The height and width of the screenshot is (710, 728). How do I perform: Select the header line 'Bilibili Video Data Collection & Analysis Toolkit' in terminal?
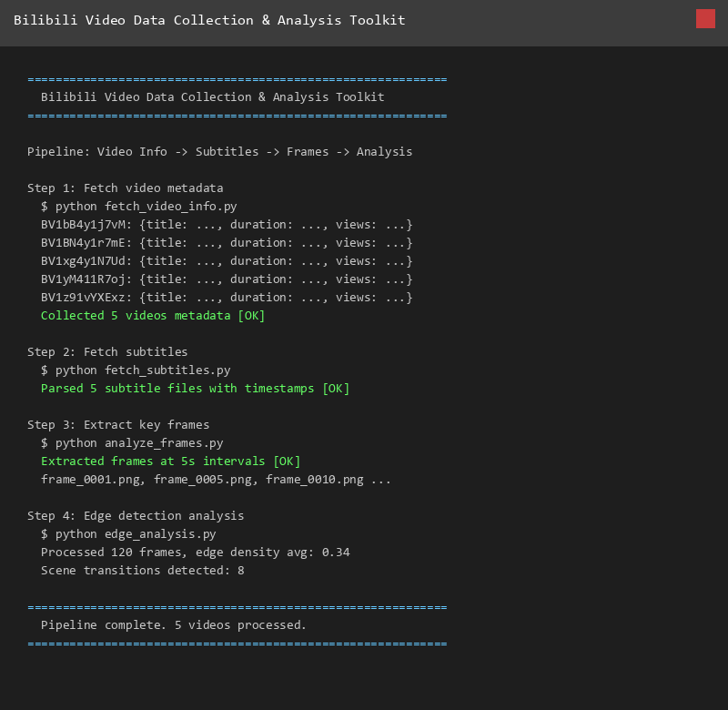[213, 97]
